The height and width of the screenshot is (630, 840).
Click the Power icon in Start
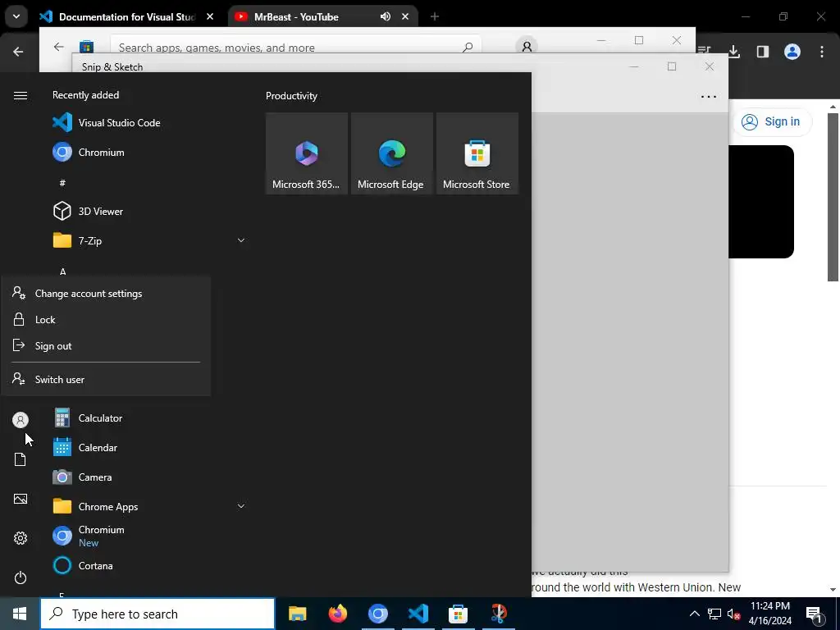click(21, 577)
